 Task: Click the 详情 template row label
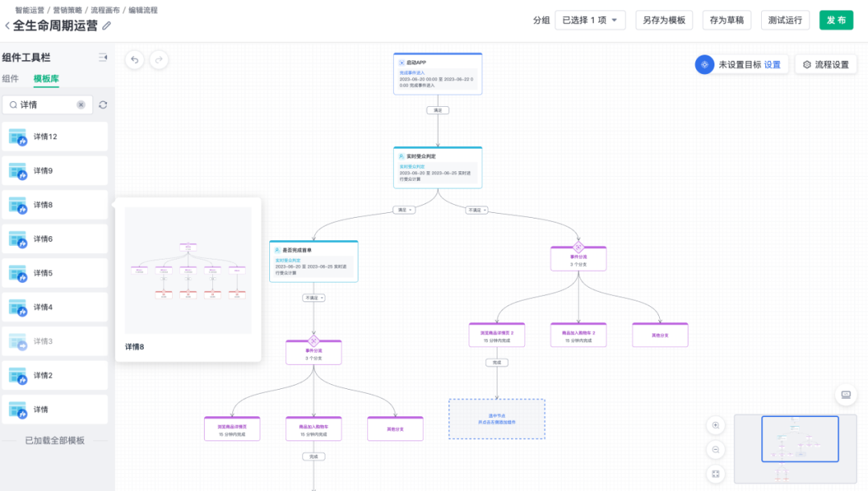click(40, 410)
